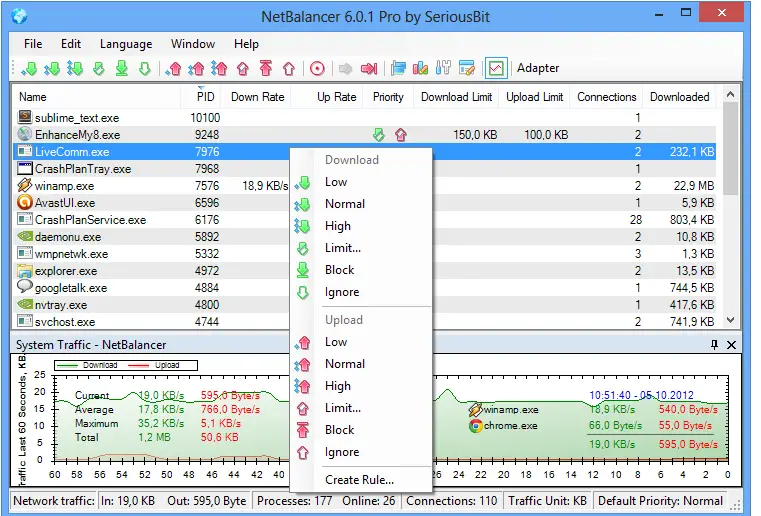
Task: Sort by the Downloaded column header
Action: [x=679, y=97]
